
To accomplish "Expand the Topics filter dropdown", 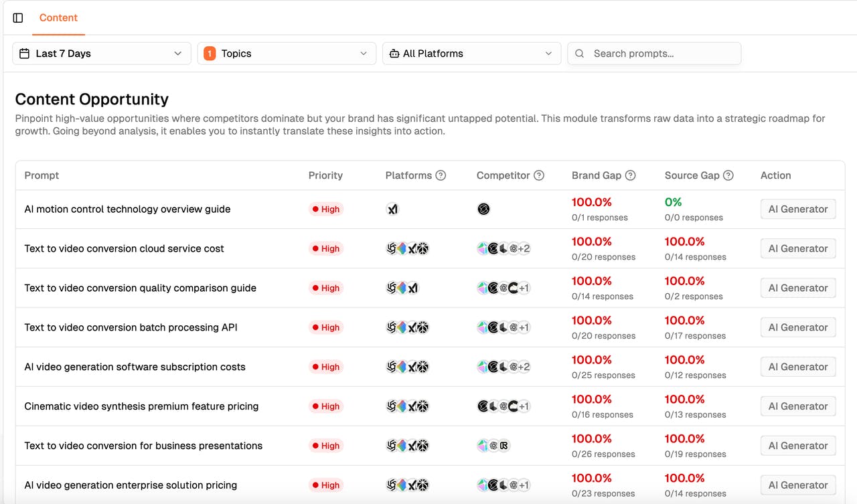I will [287, 54].
